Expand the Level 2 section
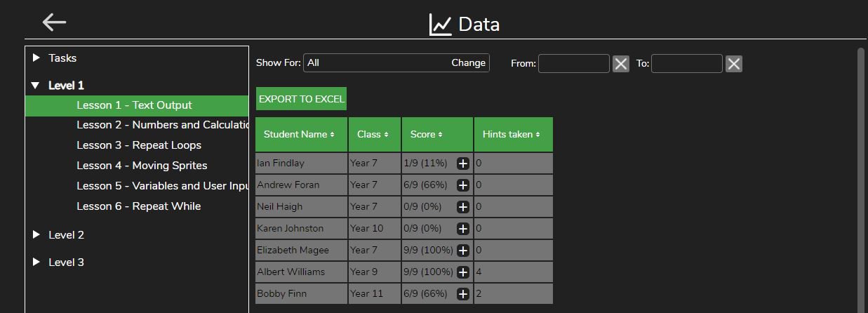This screenshot has width=868, height=313. pyautogui.click(x=36, y=235)
